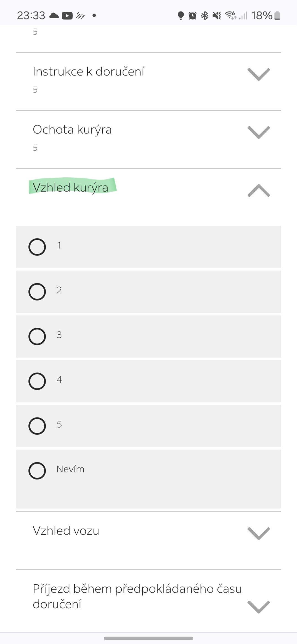This screenshot has width=297, height=644.
Task: Tap the YouTube icon in status bar
Action: pyautogui.click(x=67, y=16)
